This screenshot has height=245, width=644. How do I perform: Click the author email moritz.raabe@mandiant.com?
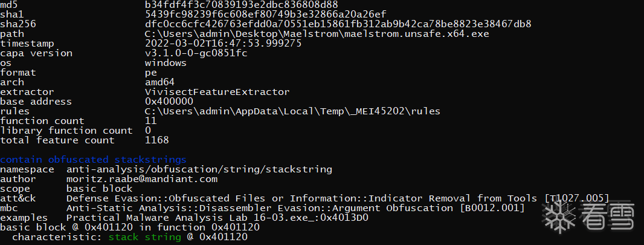[141, 179]
